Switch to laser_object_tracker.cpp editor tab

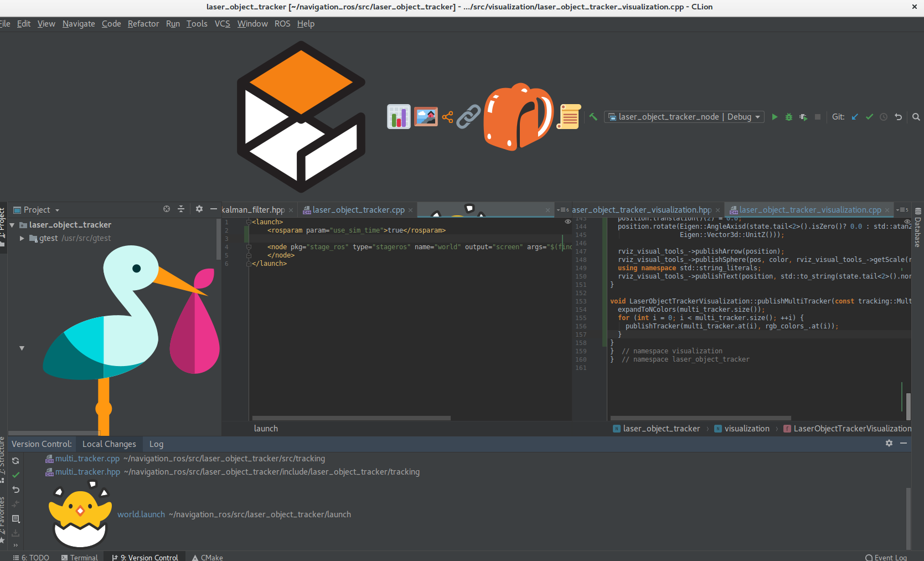pyautogui.click(x=358, y=210)
